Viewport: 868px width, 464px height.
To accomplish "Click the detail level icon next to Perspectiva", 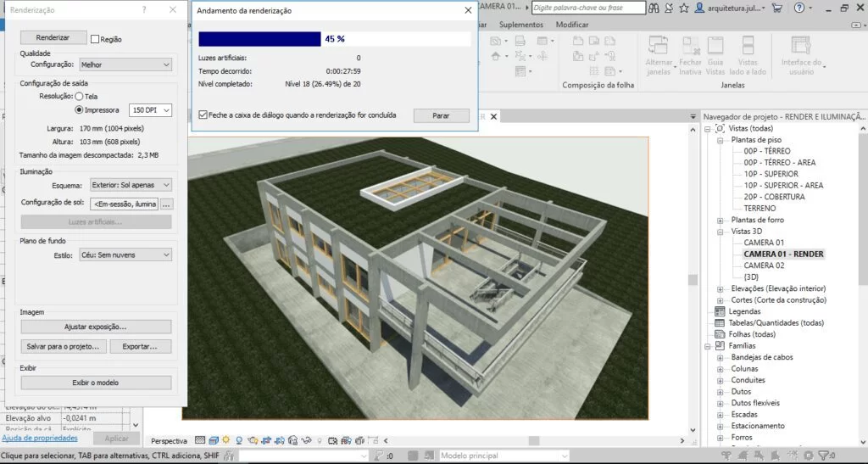I will [x=200, y=441].
